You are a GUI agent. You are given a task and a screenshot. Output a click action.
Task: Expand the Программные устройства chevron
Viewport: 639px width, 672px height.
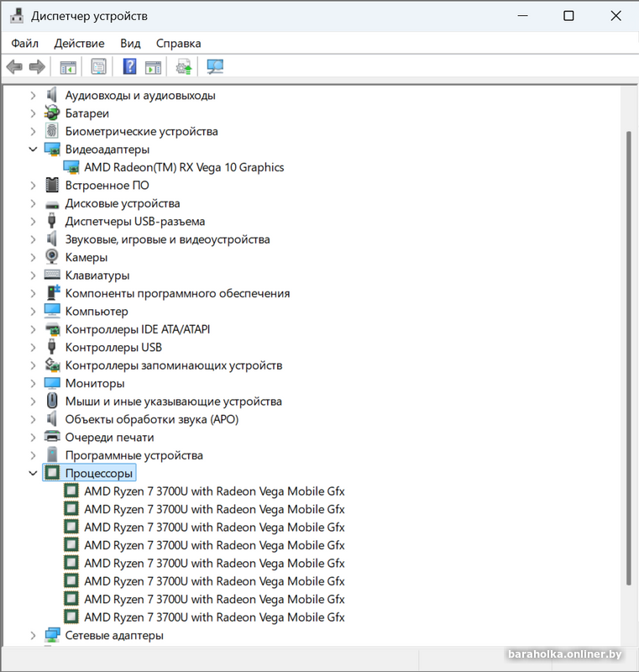coord(33,455)
